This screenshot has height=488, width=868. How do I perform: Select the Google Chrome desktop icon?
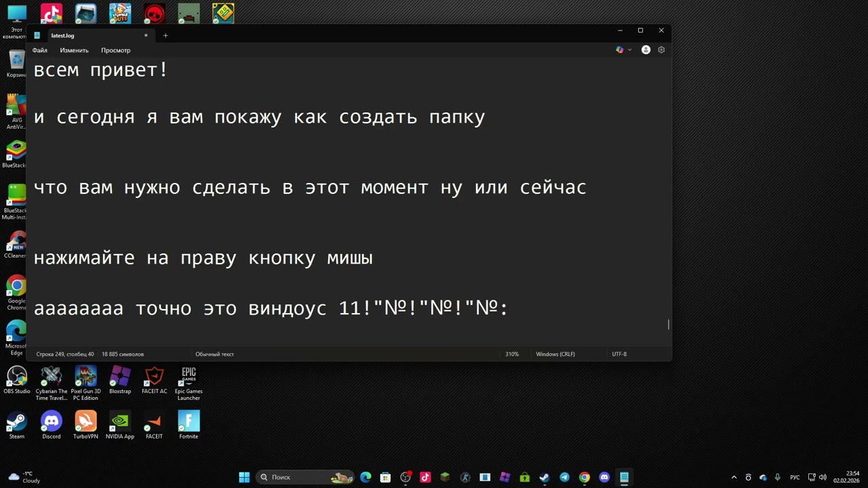click(16, 293)
